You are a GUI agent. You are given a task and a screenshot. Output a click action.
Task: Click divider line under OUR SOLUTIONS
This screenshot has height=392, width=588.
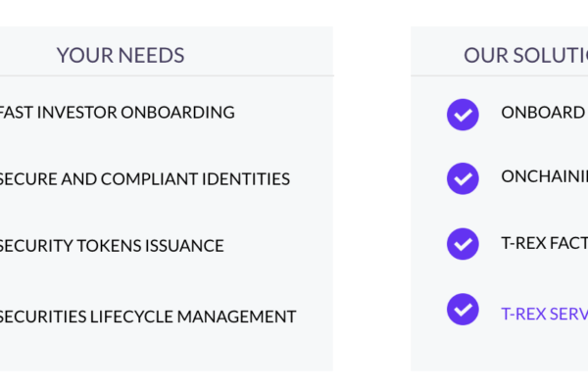coord(499,75)
